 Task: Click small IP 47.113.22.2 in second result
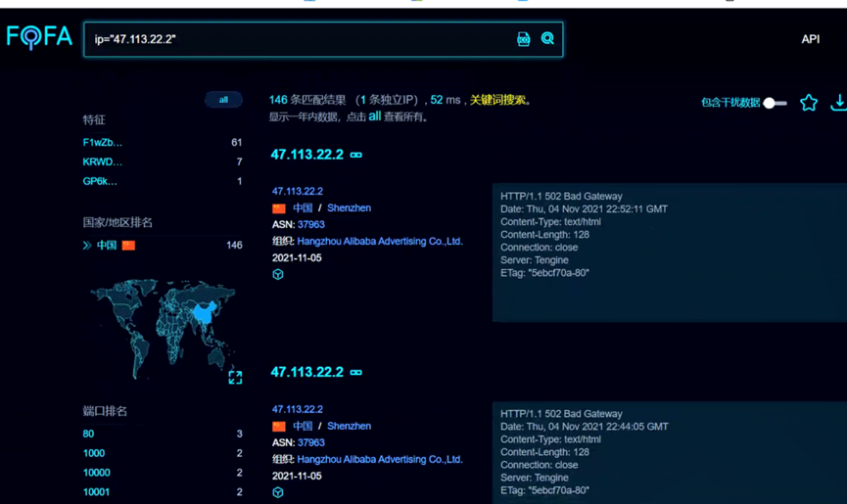(298, 409)
